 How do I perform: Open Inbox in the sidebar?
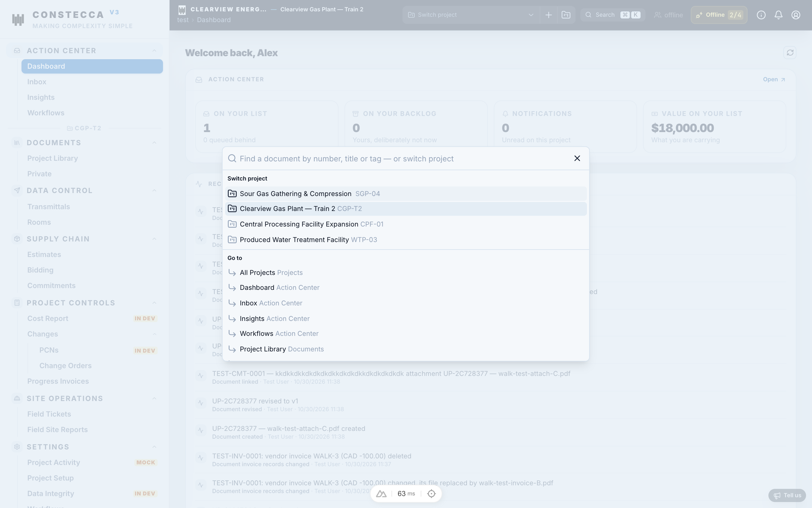click(92, 82)
